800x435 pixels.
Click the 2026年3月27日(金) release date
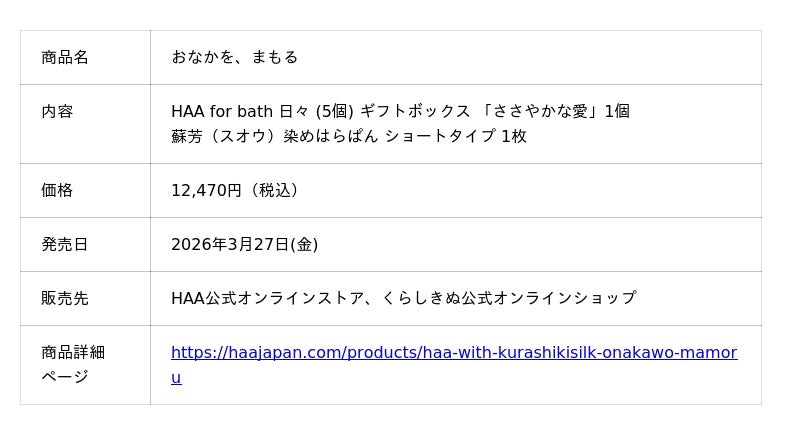(x=244, y=245)
